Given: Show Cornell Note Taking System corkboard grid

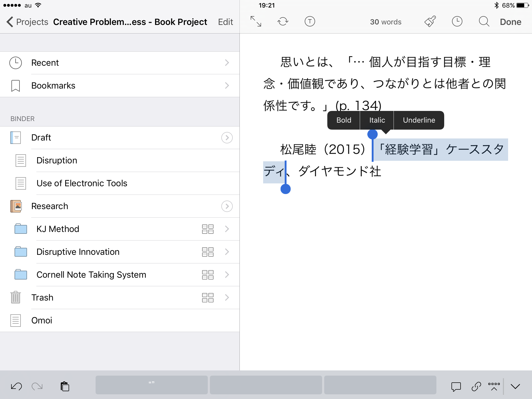Looking at the screenshot, I should coord(208,275).
